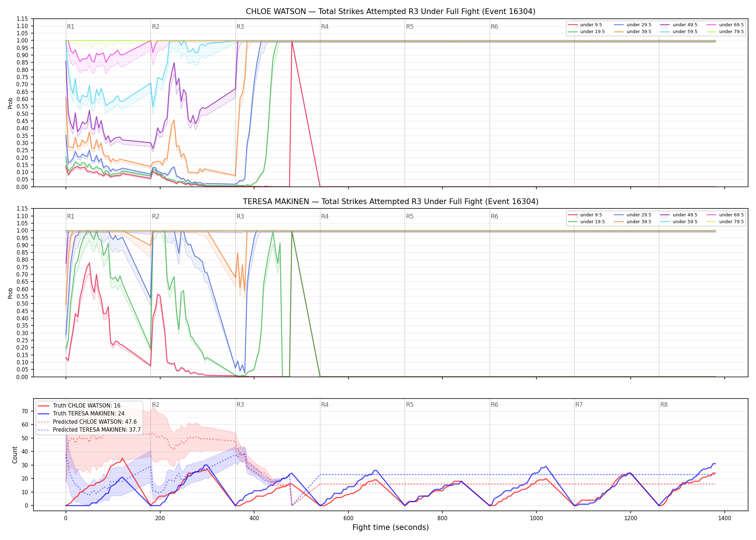
Task: Pick 'under 39.5' legend entry in Teresa Makinen chart
Action: [633, 222]
